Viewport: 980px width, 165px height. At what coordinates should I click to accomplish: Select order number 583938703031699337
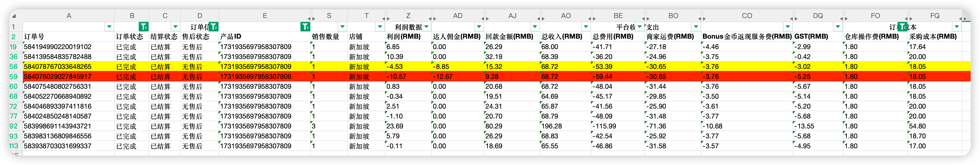(69, 146)
